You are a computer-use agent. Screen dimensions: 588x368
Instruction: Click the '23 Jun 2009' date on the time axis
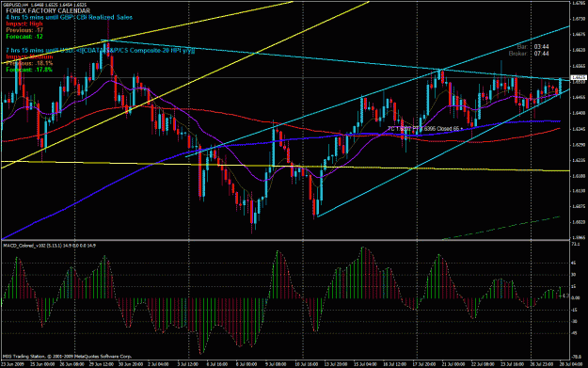click(x=12, y=364)
